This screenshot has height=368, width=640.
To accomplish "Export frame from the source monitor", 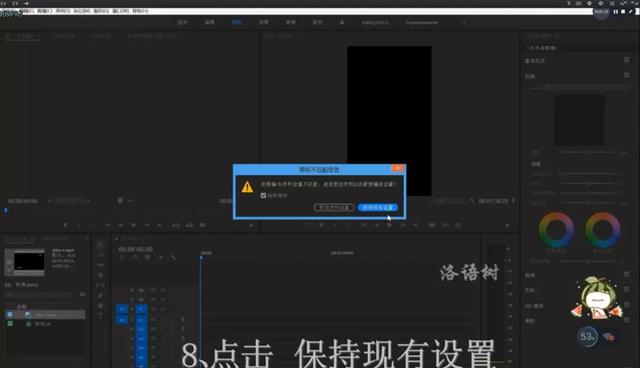I will click(202, 225).
